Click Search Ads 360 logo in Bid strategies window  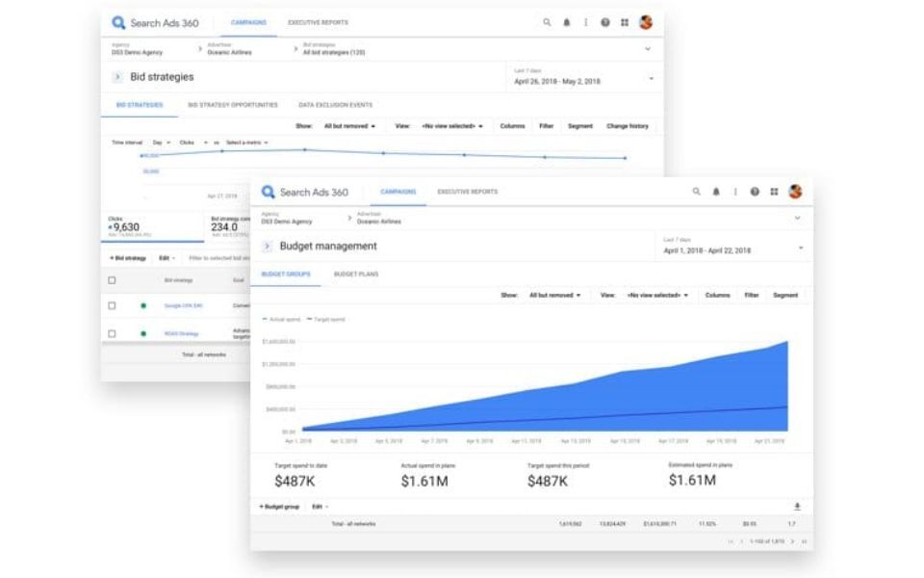[155, 23]
